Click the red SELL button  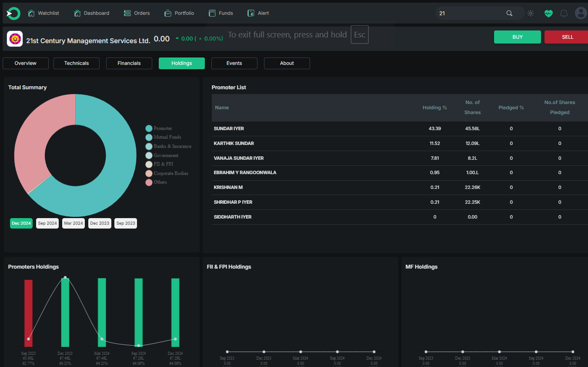[566, 37]
